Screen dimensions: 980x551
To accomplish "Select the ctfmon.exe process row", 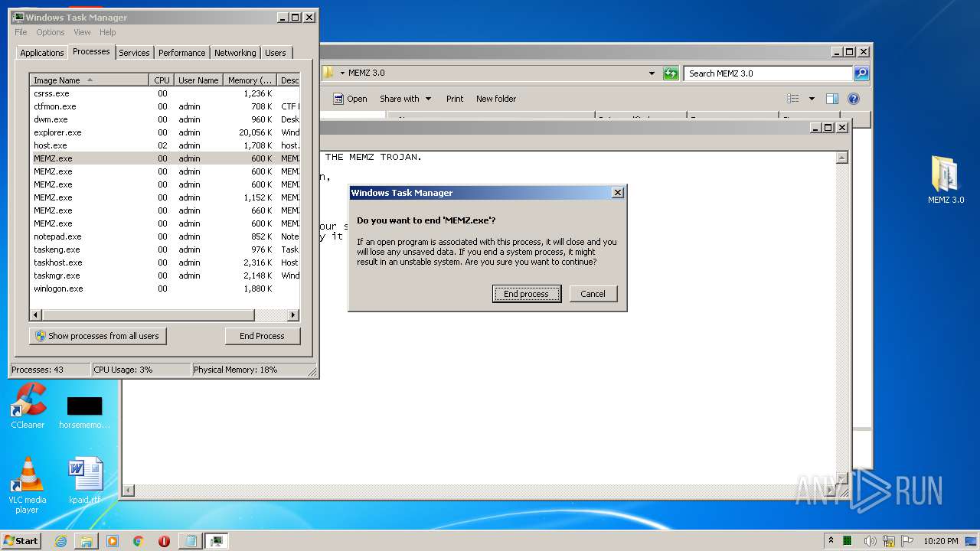I will coord(165,106).
